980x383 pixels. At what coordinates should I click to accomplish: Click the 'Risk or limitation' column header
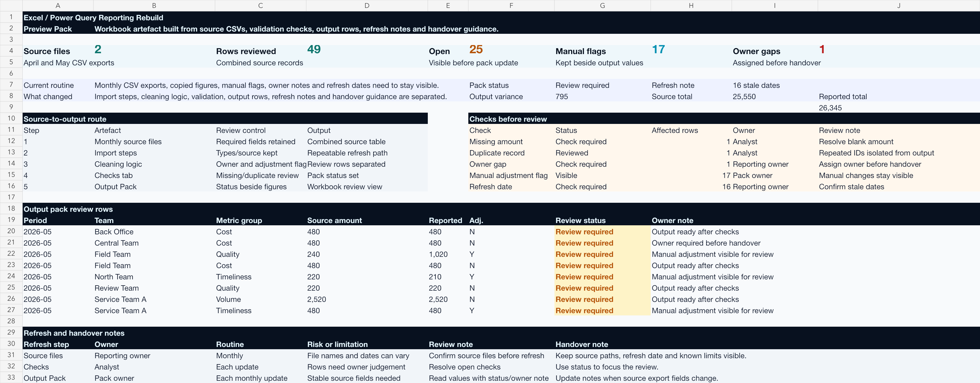tap(337, 344)
